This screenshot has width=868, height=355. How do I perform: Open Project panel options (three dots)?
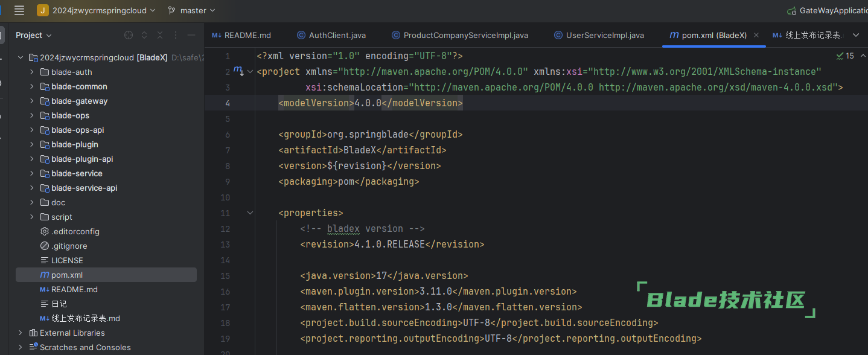point(176,35)
